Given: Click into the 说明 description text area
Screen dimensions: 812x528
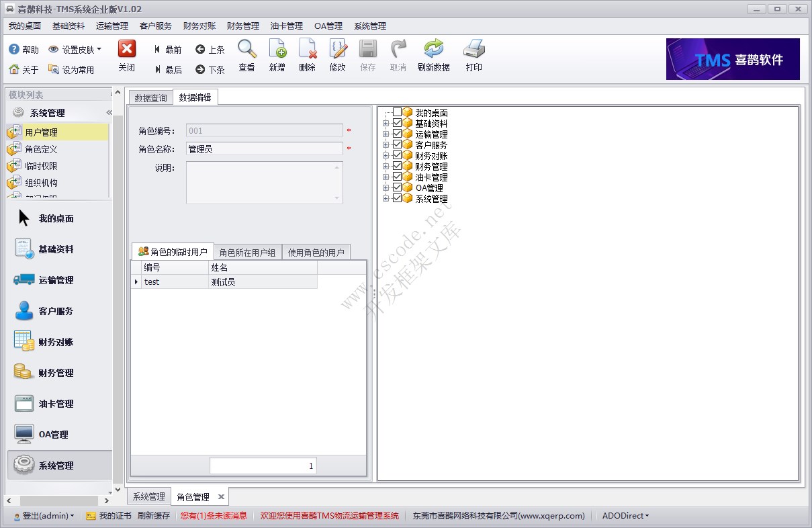Looking at the screenshot, I should pyautogui.click(x=264, y=182).
